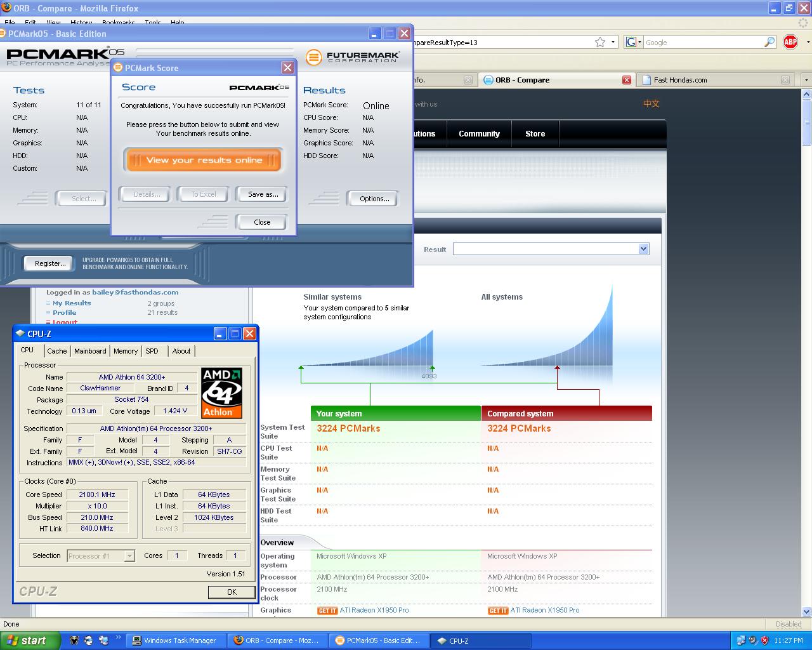This screenshot has width=812, height=650.
Task: Click View your results online button
Action: pos(204,160)
